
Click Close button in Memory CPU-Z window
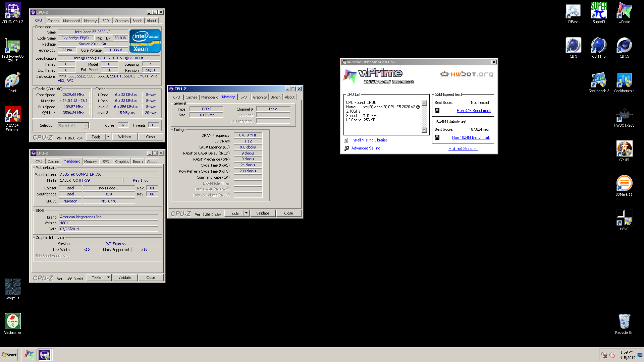pyautogui.click(x=288, y=213)
